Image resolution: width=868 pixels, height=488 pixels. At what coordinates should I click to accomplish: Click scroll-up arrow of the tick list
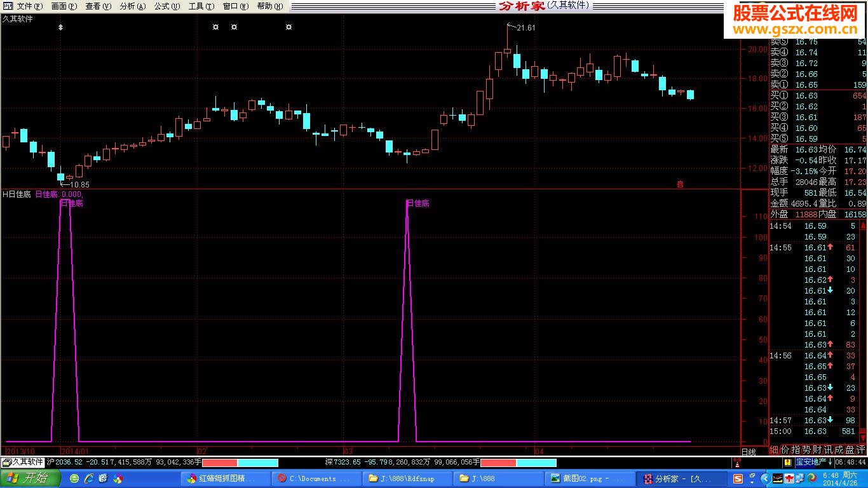point(863,225)
